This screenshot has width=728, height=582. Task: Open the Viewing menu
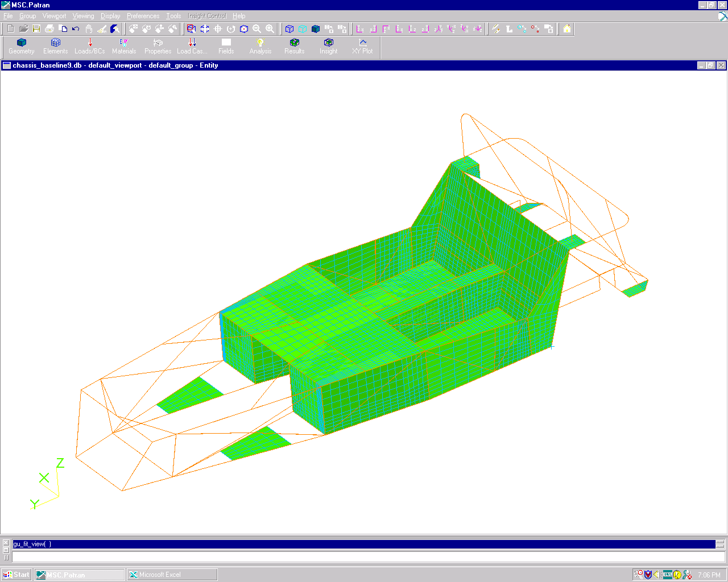click(x=83, y=16)
